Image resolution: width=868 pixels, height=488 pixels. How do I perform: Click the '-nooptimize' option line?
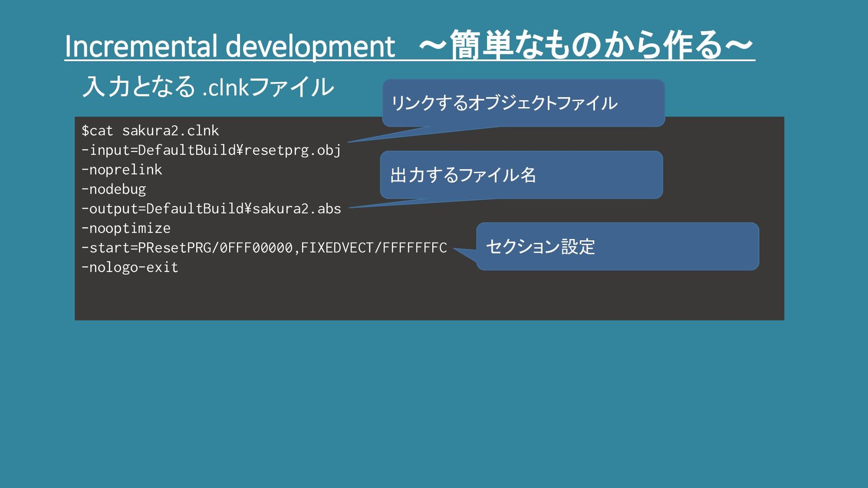coord(126,228)
